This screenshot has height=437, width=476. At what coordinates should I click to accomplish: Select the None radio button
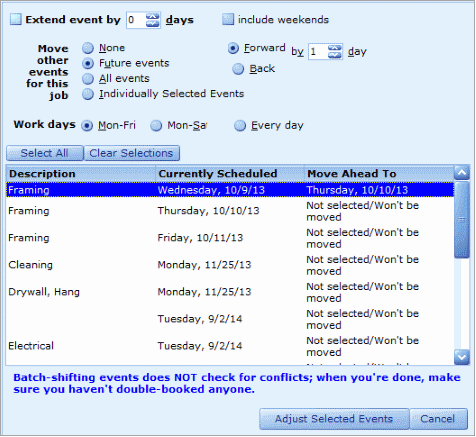tap(88, 48)
